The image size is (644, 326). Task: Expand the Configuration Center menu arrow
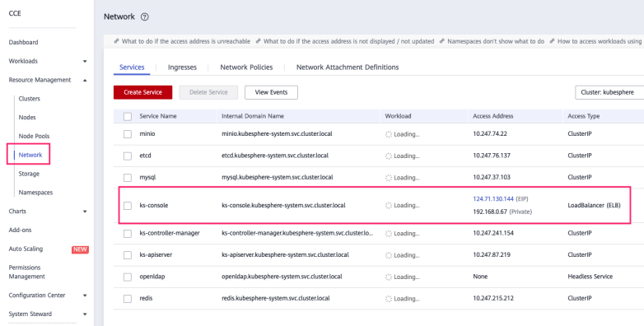pyautogui.click(x=85, y=296)
